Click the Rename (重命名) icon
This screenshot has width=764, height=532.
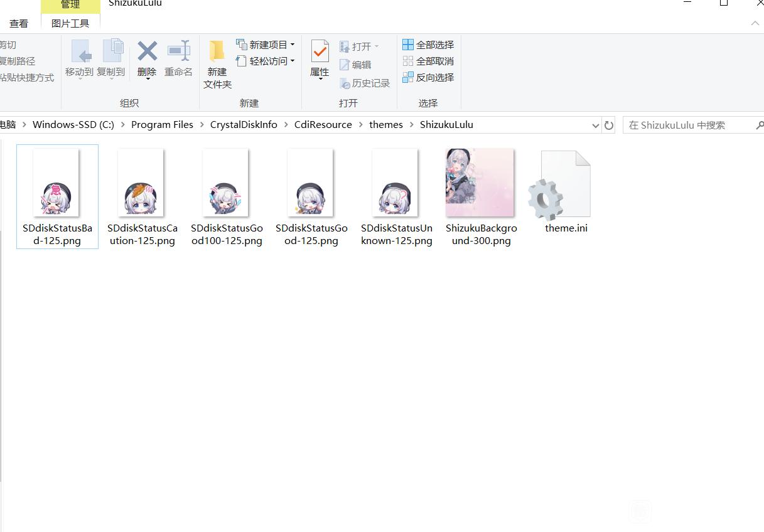pos(178,51)
